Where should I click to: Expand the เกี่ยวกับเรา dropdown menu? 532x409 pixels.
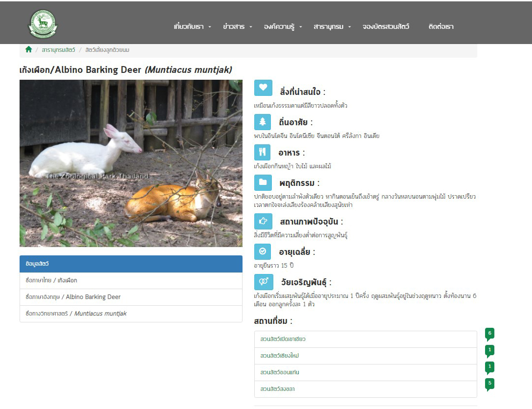point(192,27)
